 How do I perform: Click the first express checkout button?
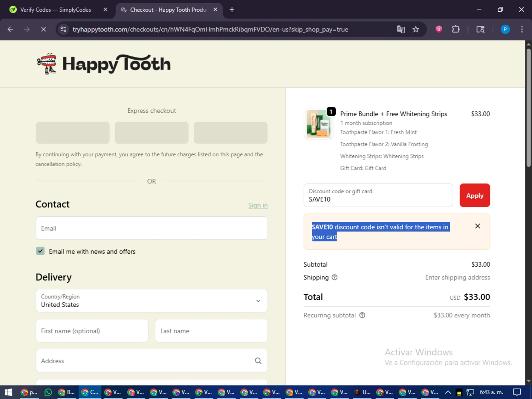[x=73, y=133]
